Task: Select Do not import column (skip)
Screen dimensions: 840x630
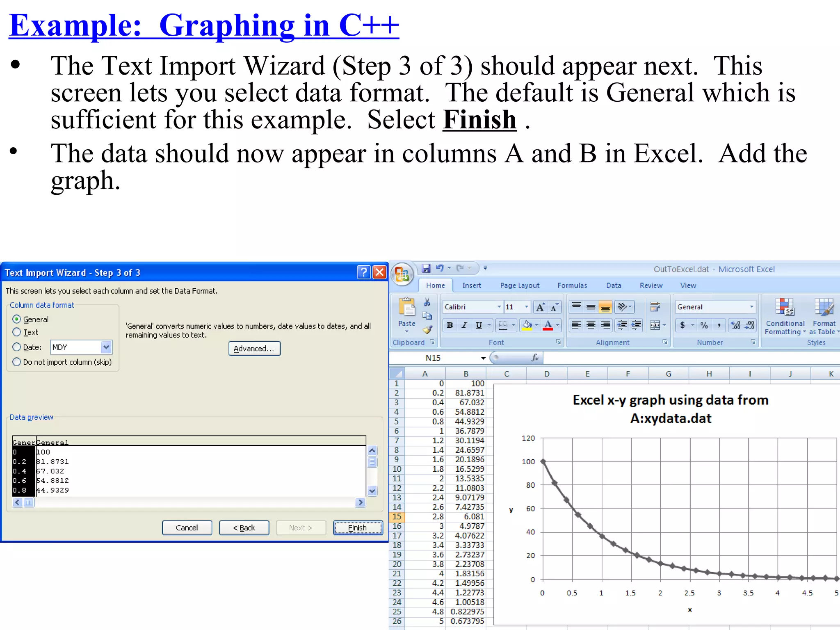Action: click(x=17, y=362)
